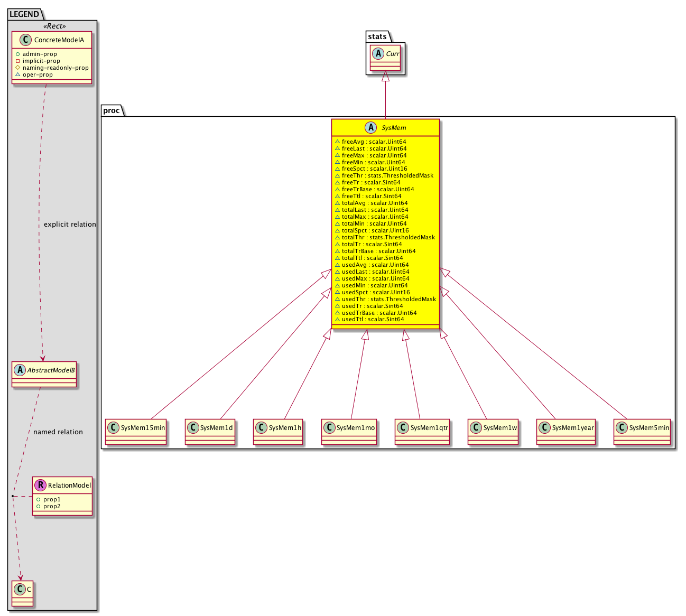Select the LEGEND package tab label
The width and height of the screenshot is (686, 616).
point(24,14)
